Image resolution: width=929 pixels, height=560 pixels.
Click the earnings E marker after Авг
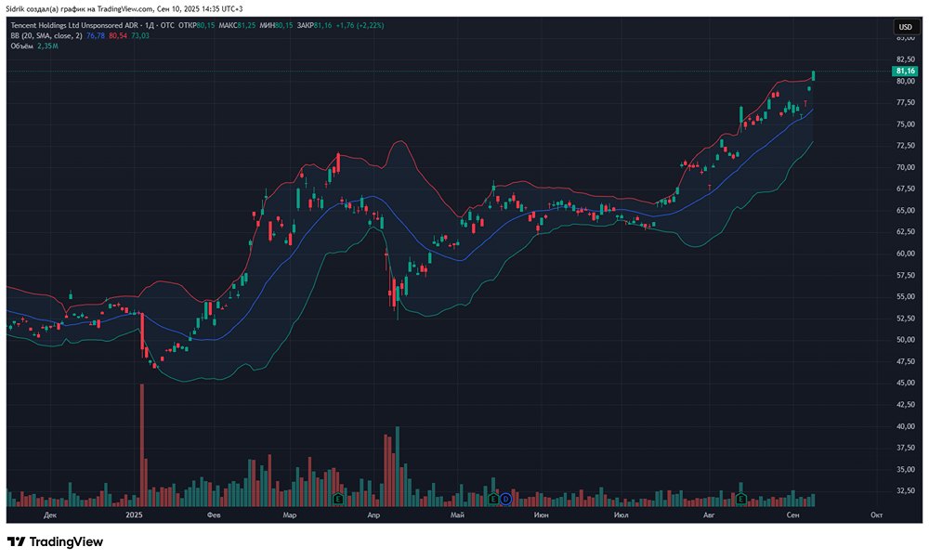point(740,499)
